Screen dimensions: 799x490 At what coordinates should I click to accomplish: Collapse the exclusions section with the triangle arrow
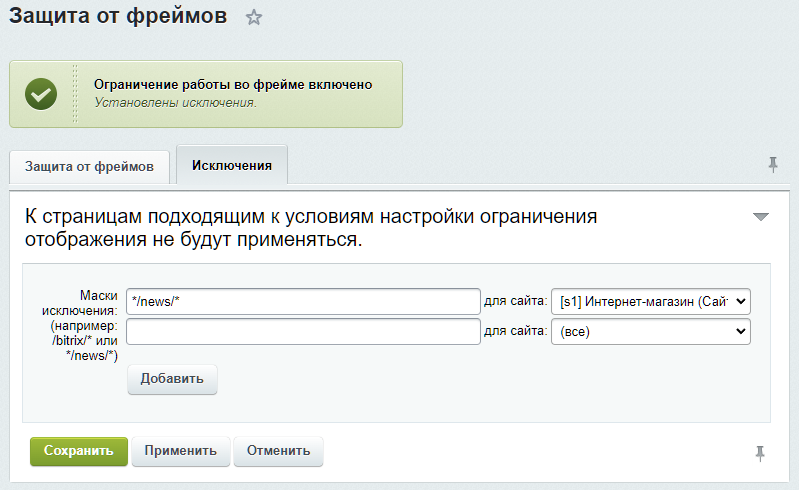tap(761, 217)
